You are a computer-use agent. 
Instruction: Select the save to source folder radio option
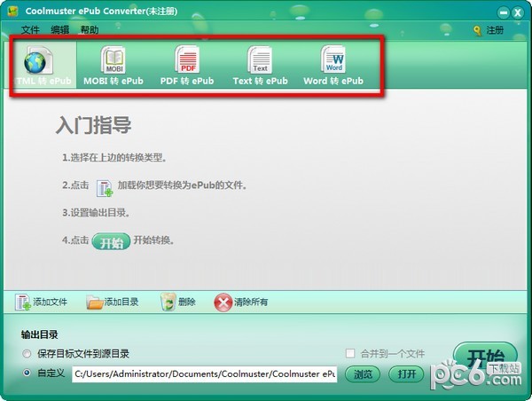click(x=27, y=354)
